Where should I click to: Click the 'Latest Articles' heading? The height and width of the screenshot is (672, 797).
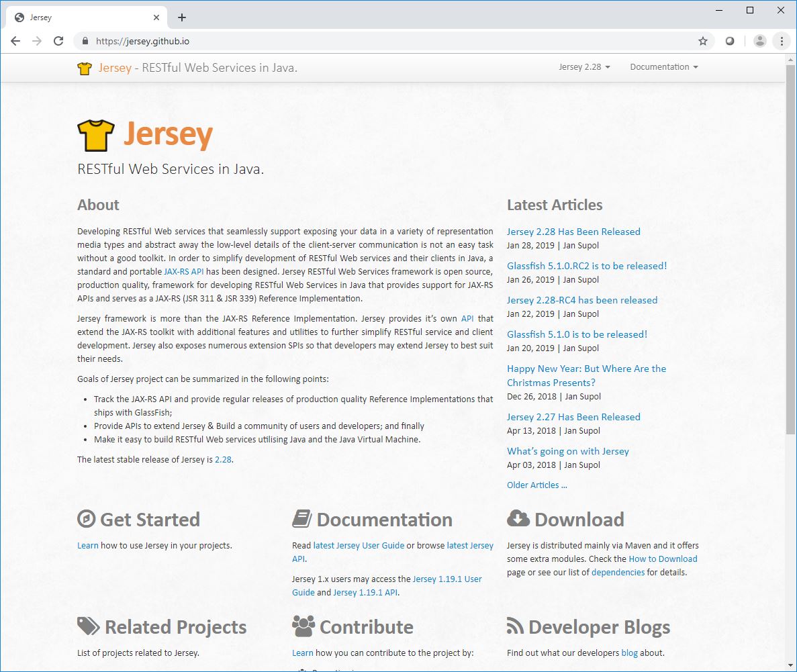tap(555, 205)
